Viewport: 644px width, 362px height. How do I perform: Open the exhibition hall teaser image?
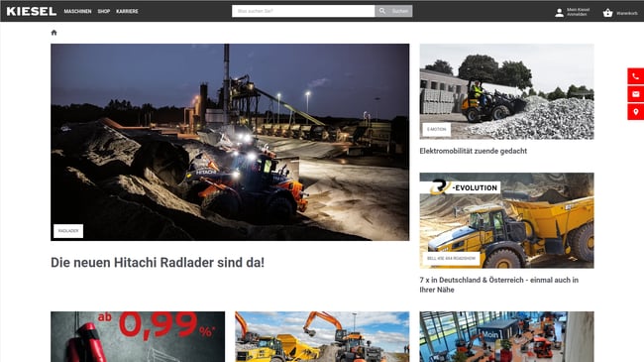click(x=507, y=336)
